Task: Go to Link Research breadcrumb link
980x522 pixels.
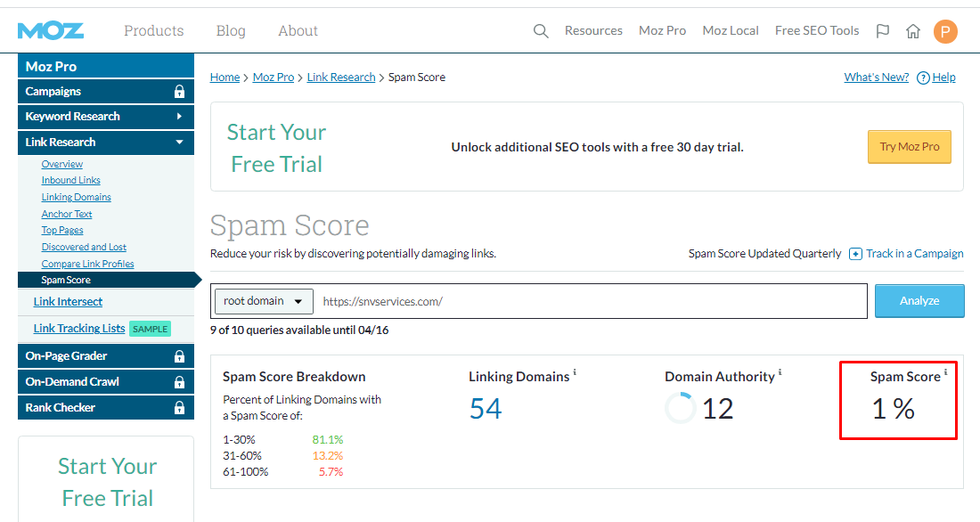Action: (x=341, y=77)
